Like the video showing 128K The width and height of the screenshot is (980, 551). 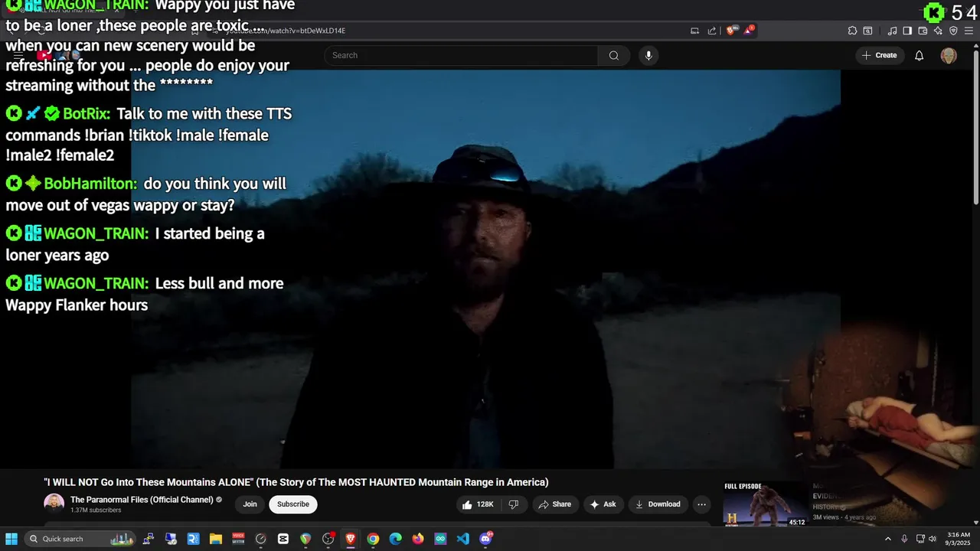tap(477, 504)
